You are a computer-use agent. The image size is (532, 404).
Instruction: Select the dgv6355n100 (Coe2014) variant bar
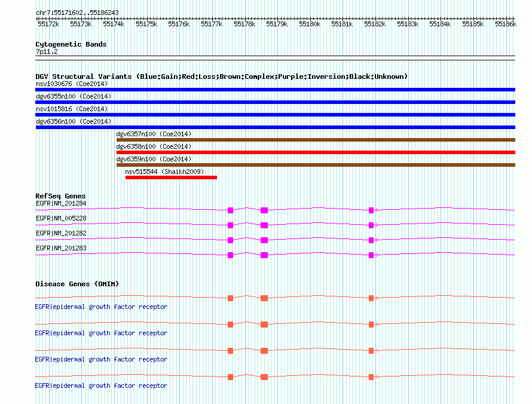[275, 102]
